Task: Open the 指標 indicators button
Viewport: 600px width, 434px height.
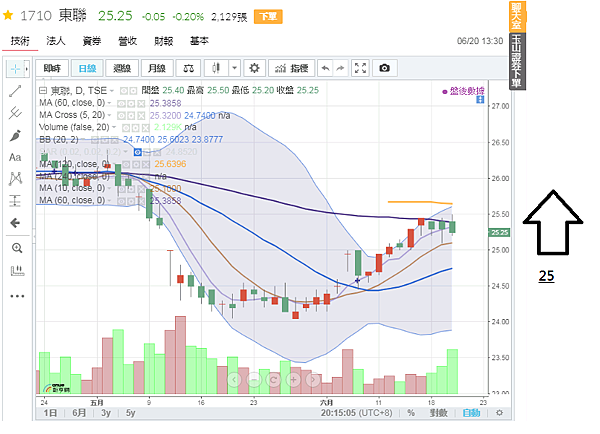Action: 292,69
